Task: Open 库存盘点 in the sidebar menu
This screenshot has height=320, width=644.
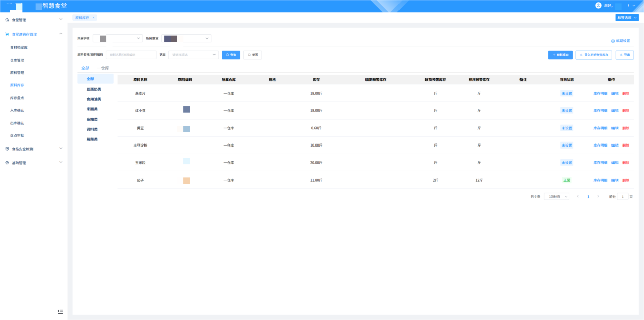Action: 17,98
